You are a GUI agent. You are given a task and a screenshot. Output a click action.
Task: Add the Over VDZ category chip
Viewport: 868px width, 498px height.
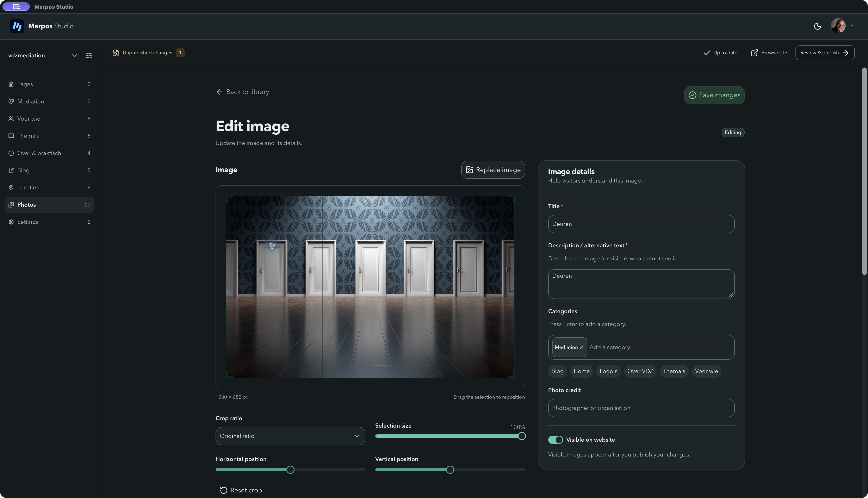coord(640,371)
